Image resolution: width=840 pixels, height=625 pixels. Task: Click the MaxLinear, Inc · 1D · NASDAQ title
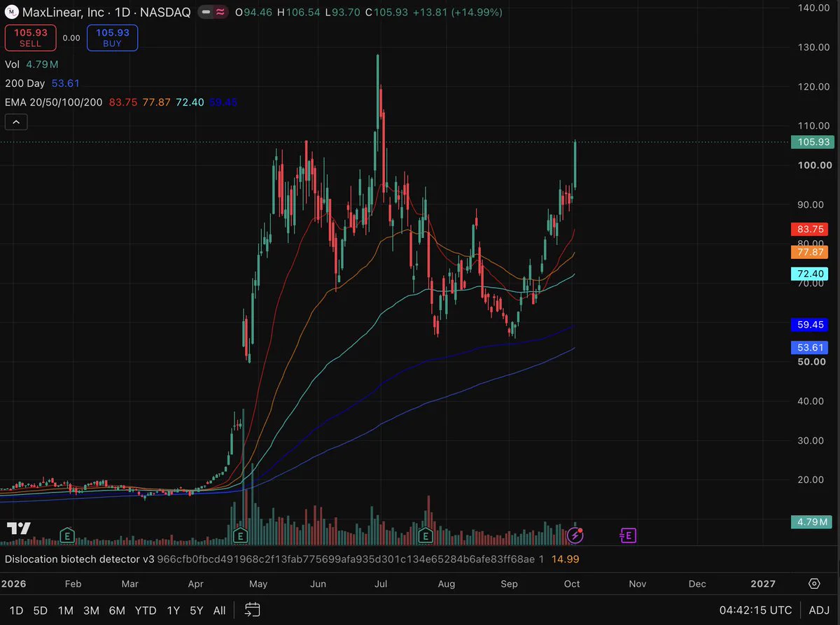[x=106, y=13]
